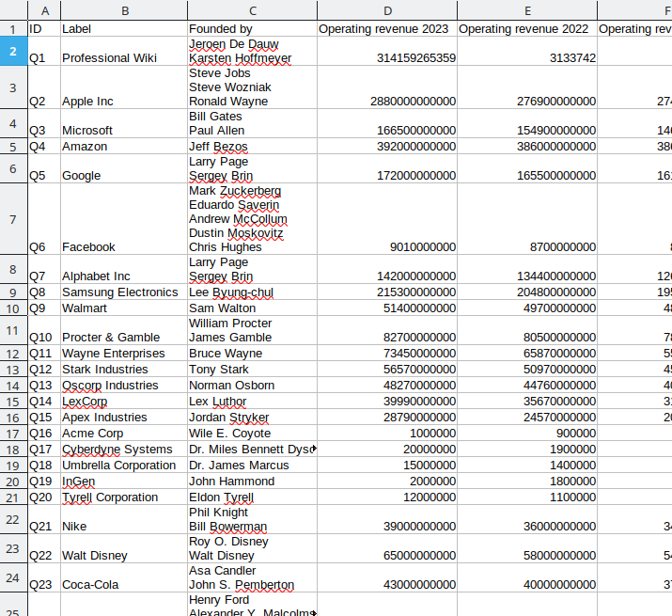
Task: Select the 'Facebook' label cell
Action: pyautogui.click(x=124, y=219)
